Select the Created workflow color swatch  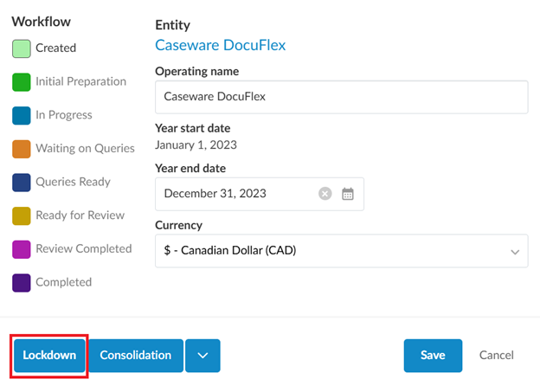tap(22, 48)
